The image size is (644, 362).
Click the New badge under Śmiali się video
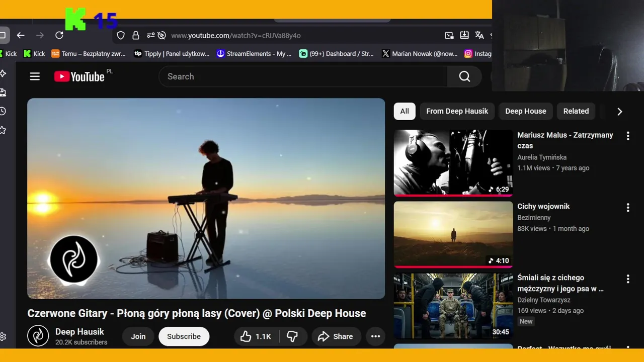(526, 321)
